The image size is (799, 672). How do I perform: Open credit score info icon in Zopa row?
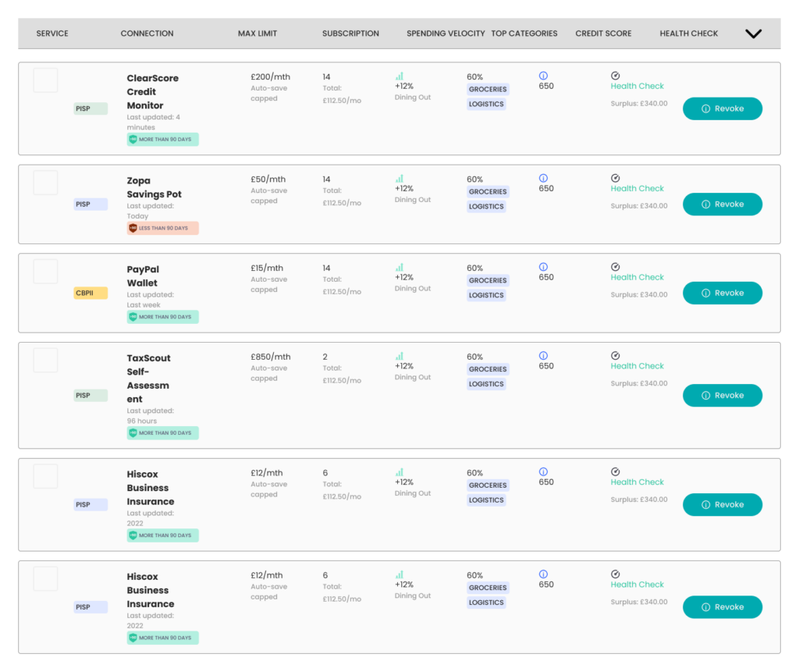[x=543, y=178]
